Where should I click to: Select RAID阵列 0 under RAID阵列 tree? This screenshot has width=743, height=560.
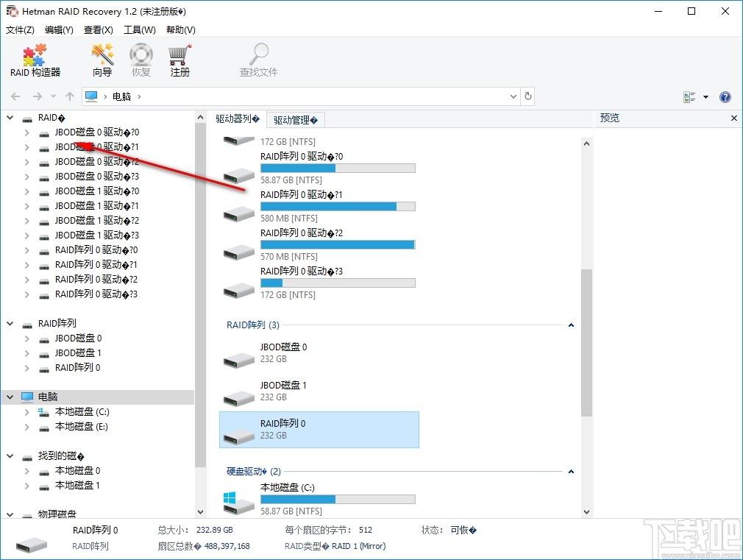point(78,367)
